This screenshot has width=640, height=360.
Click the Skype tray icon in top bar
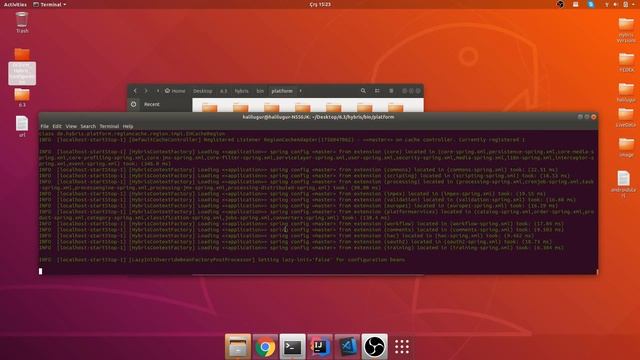tap(591, 4)
